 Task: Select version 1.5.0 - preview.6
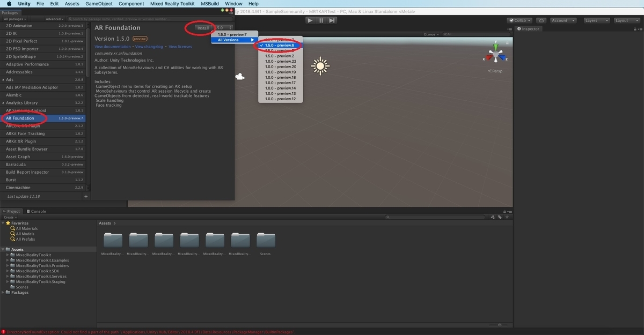280,45
